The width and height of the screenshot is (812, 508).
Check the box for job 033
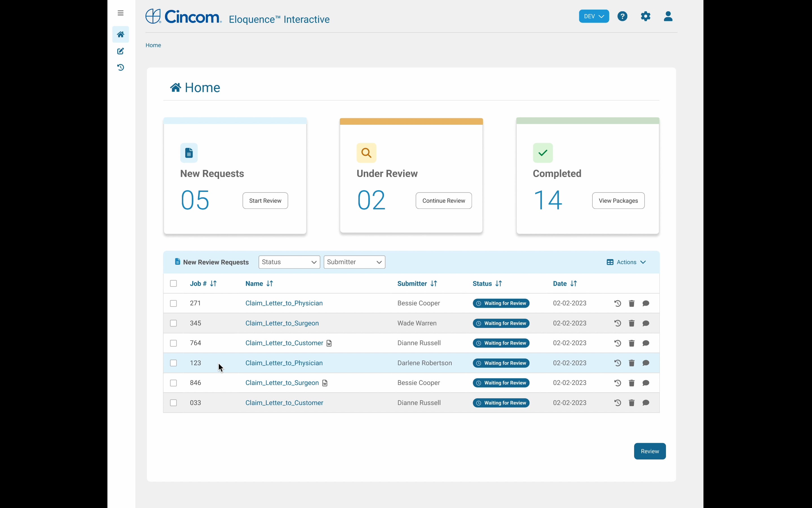(x=173, y=403)
